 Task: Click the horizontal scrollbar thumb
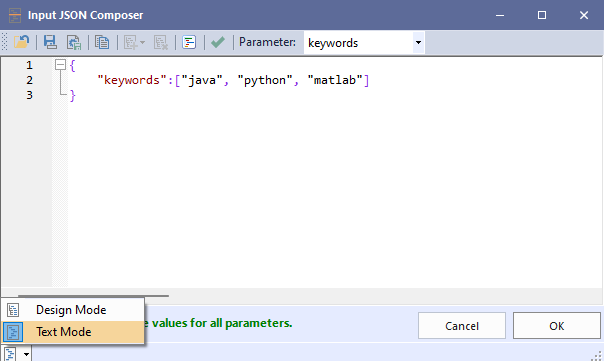pos(93,296)
